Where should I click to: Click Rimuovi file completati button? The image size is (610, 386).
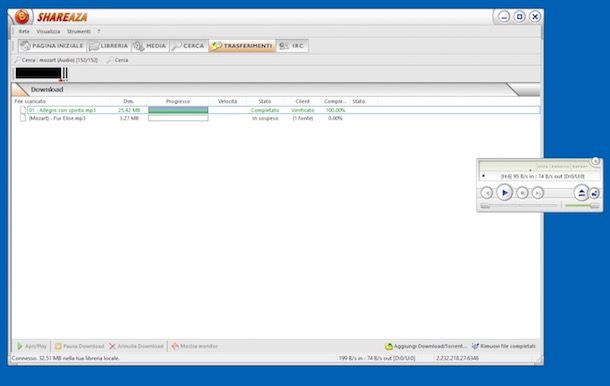[x=504, y=346]
